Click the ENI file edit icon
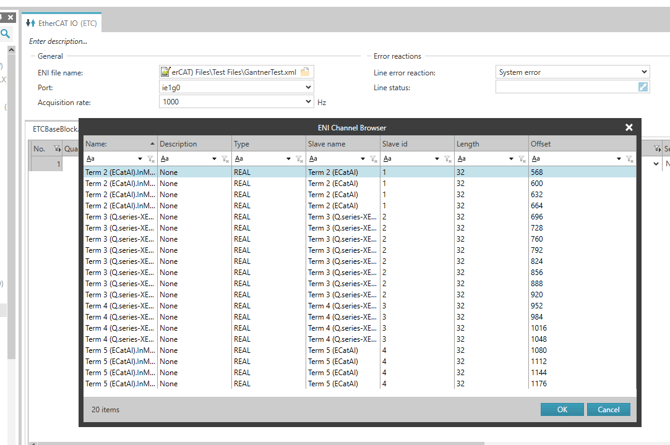 coord(165,72)
